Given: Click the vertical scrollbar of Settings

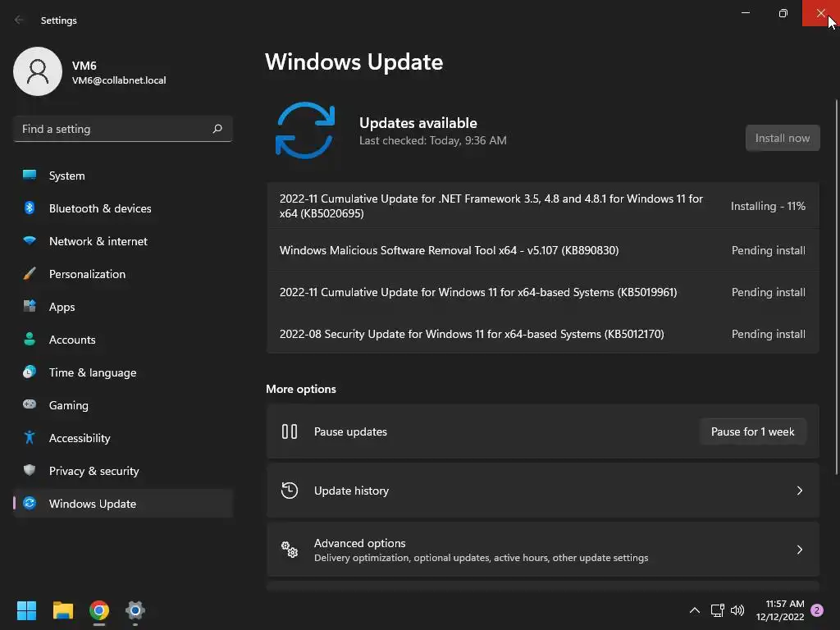Looking at the screenshot, I should (836, 286).
